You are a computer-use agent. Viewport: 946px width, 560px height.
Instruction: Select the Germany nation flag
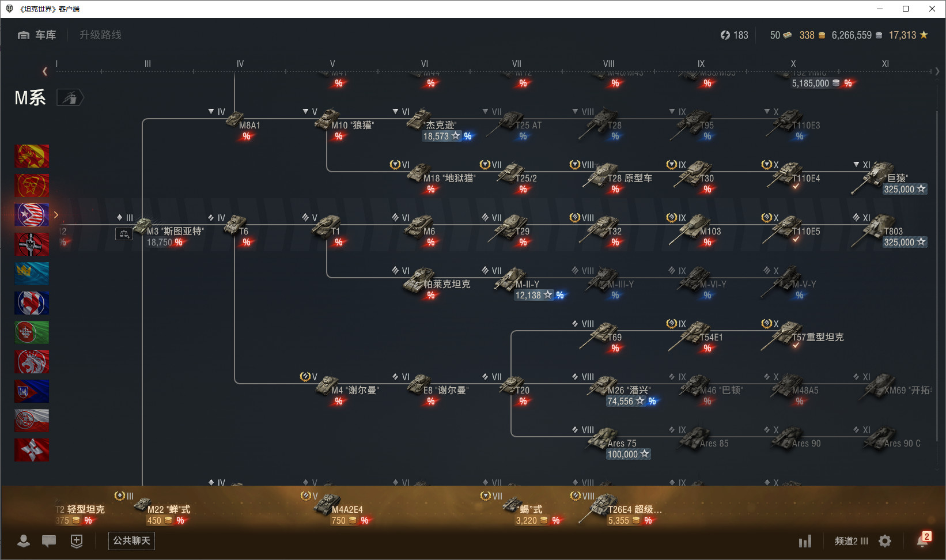tap(32, 244)
